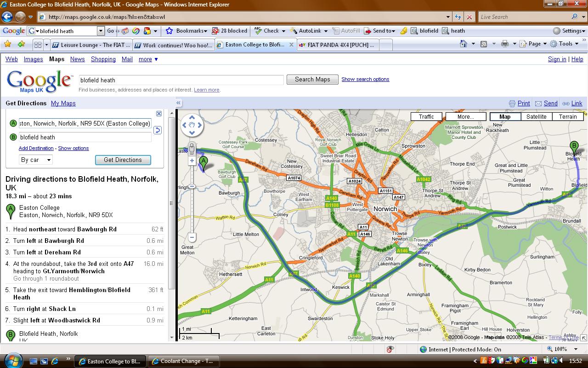Stop page loading with the red X icon
Screen dimensions: 588x368
tap(469, 17)
